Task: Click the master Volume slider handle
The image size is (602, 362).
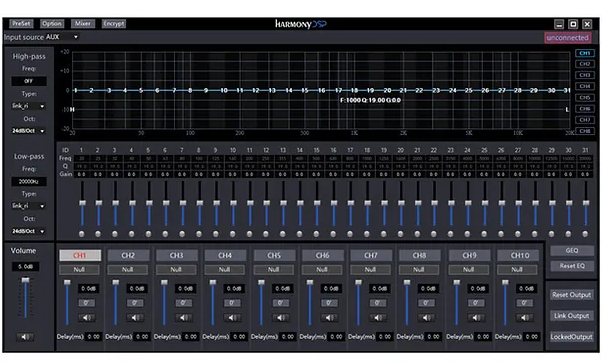Action: coord(25,280)
